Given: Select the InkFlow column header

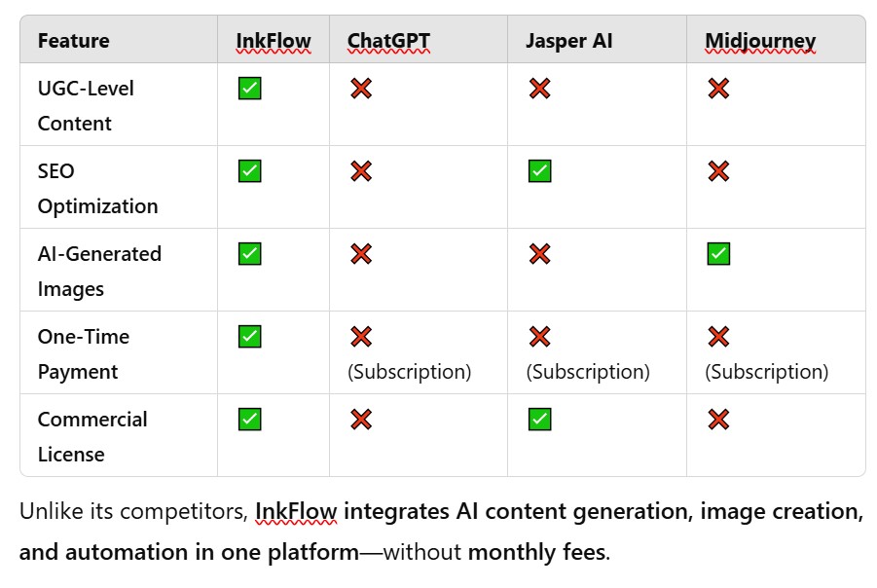Looking at the screenshot, I should click(x=274, y=41).
